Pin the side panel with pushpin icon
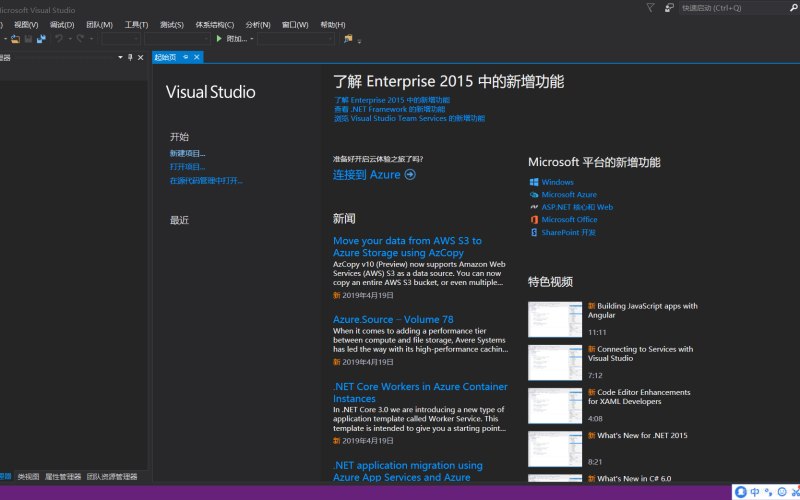800x500 pixels. 130,58
